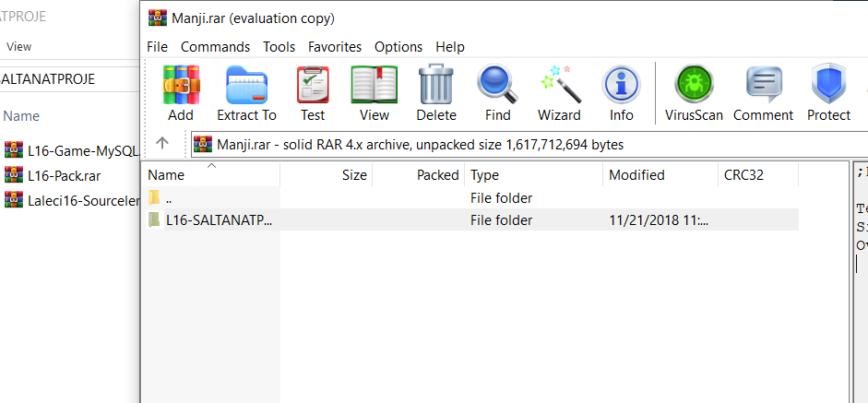Open Find magnifier tool
This screenshot has height=403, width=868.
[x=498, y=85]
